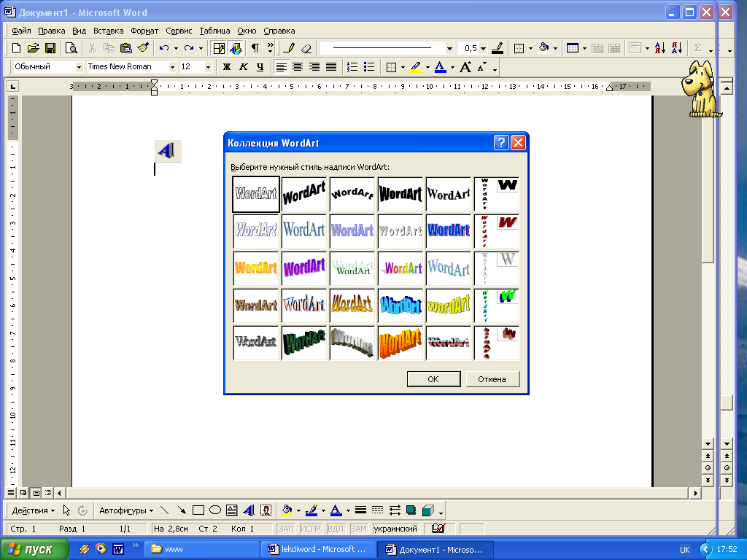Select the table Eraser tool
747x560 pixels.
[x=306, y=48]
